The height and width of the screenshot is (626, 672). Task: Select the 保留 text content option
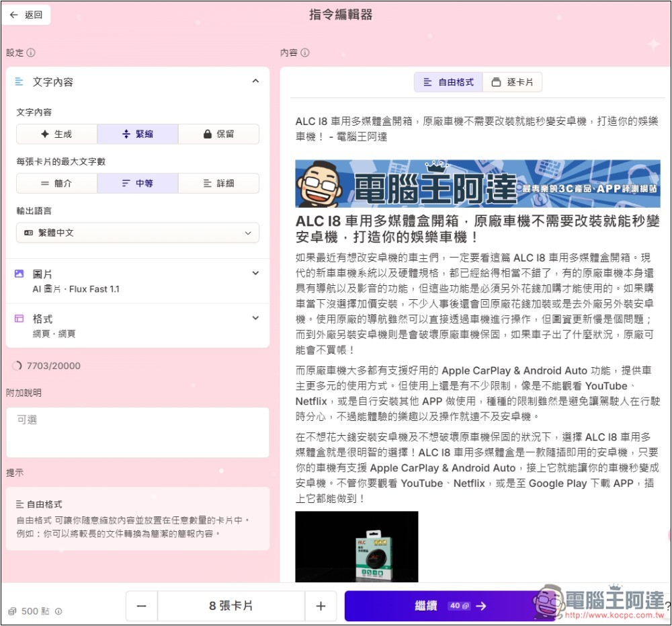coord(218,134)
